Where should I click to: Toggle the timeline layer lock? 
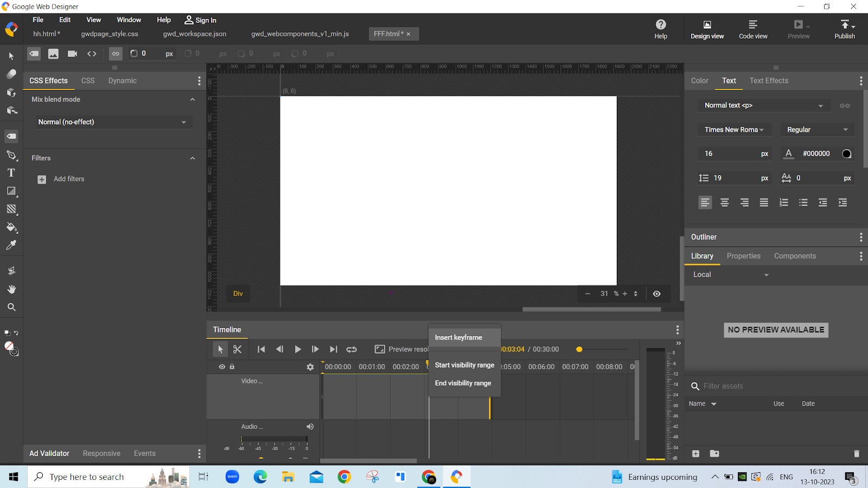pos(232,367)
